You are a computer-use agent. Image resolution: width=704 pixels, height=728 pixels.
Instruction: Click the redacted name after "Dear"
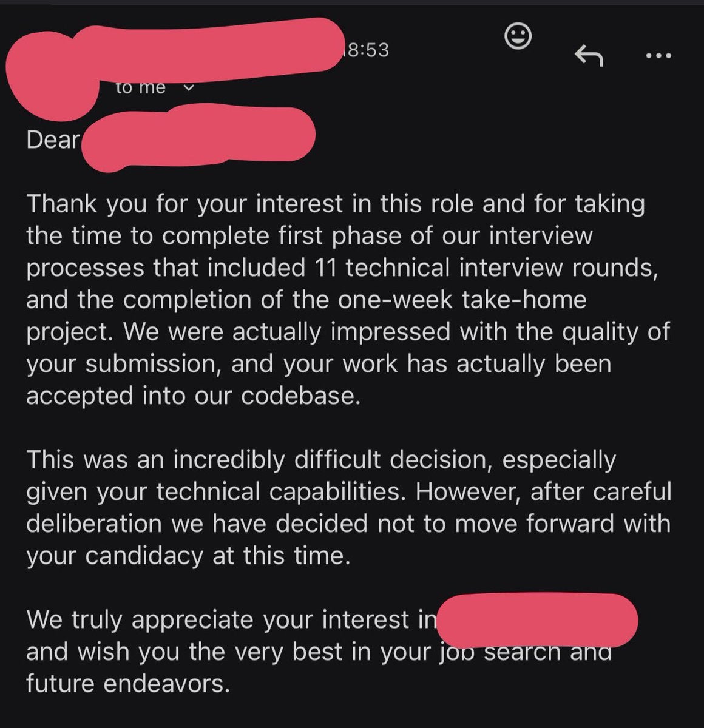point(197,138)
